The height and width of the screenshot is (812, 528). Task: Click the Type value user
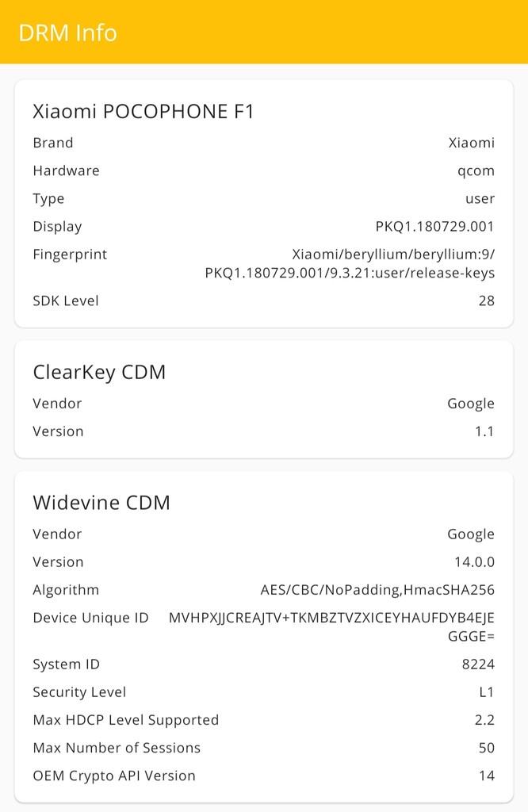pos(480,198)
